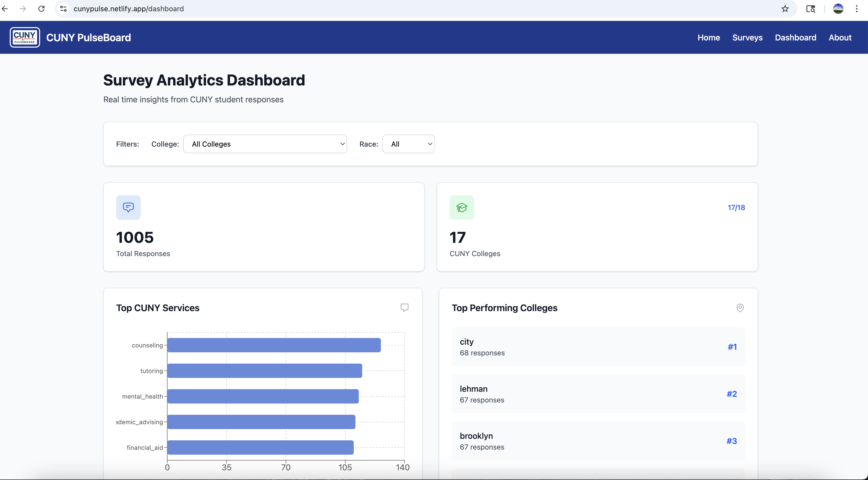The image size is (868, 480).
Task: Click the blue chat bubble responses icon
Action: [128, 207]
